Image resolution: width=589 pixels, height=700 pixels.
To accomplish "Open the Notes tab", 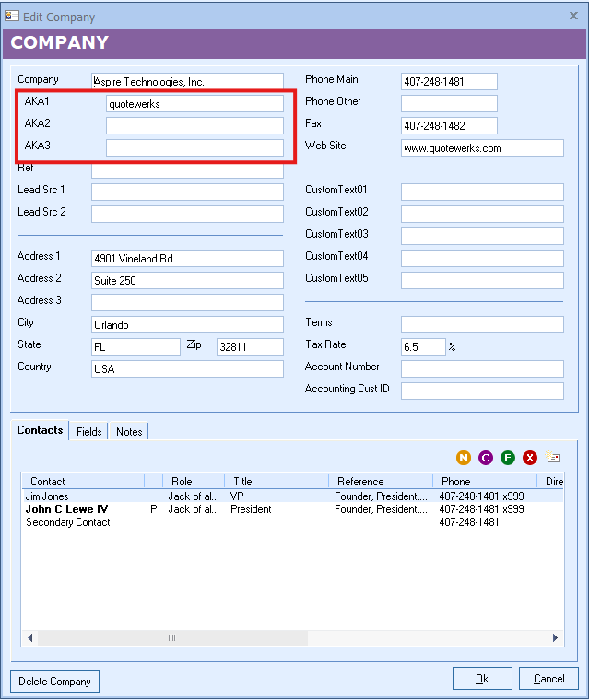I will click(x=129, y=431).
